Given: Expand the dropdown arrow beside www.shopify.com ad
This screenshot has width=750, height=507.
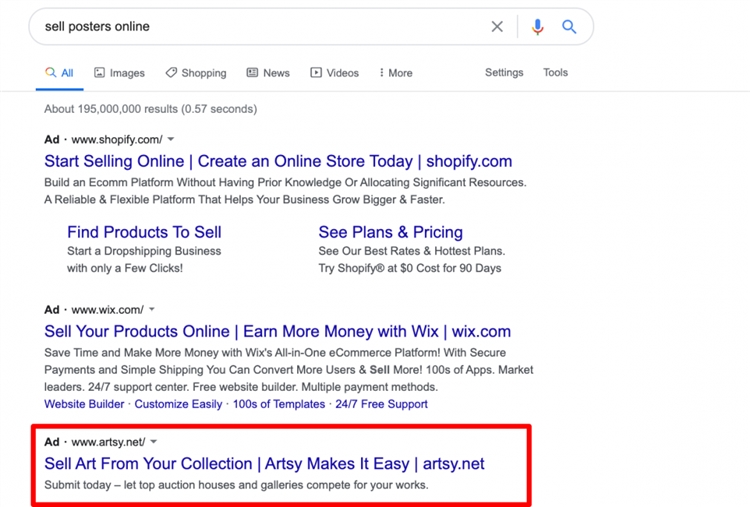Looking at the screenshot, I should [171, 140].
